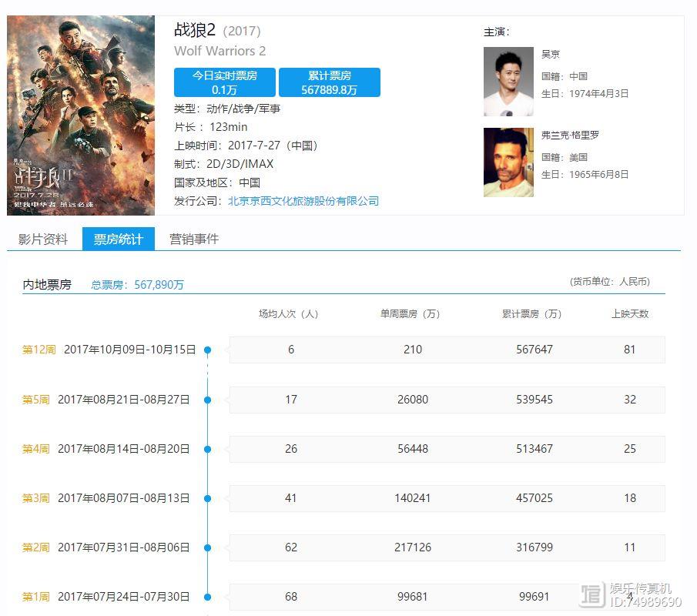Viewport: 697px width, 616px height.
Task: Click cumulative box office value 316799
Action: pyautogui.click(x=534, y=547)
